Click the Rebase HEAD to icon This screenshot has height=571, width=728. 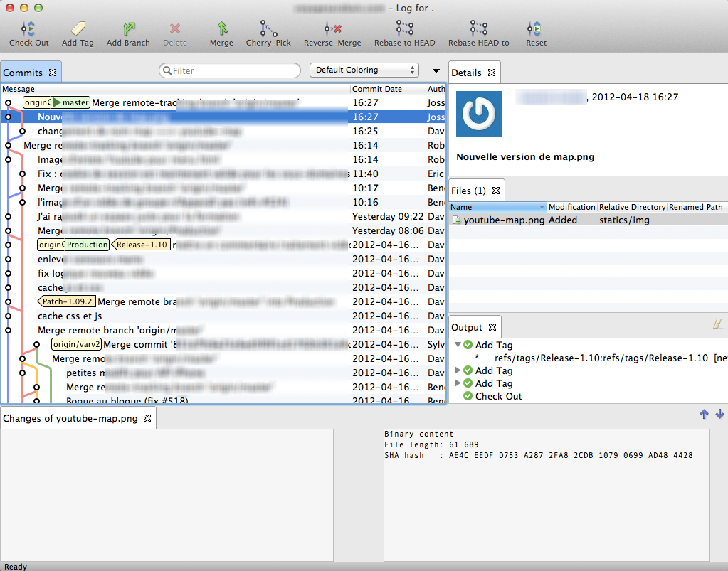478,29
